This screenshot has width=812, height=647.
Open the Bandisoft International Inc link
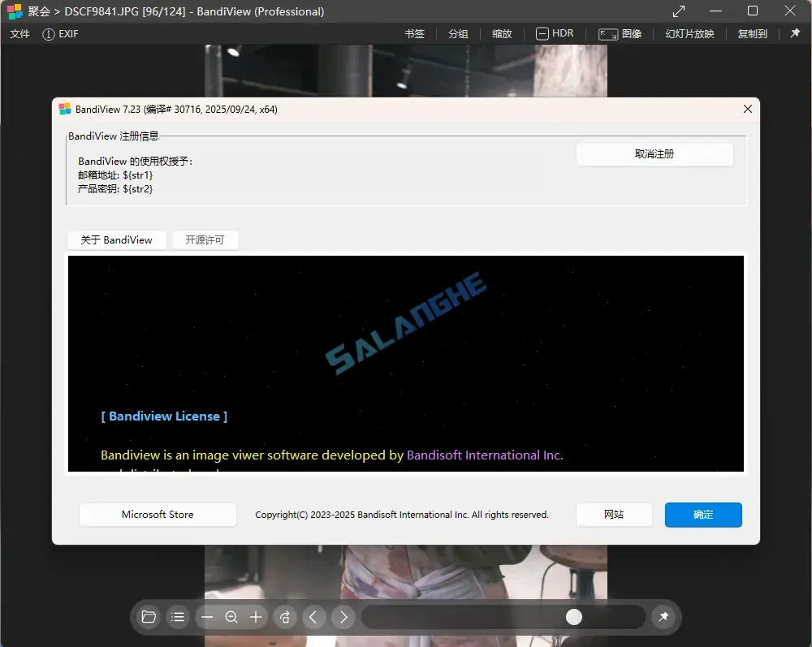(x=483, y=455)
